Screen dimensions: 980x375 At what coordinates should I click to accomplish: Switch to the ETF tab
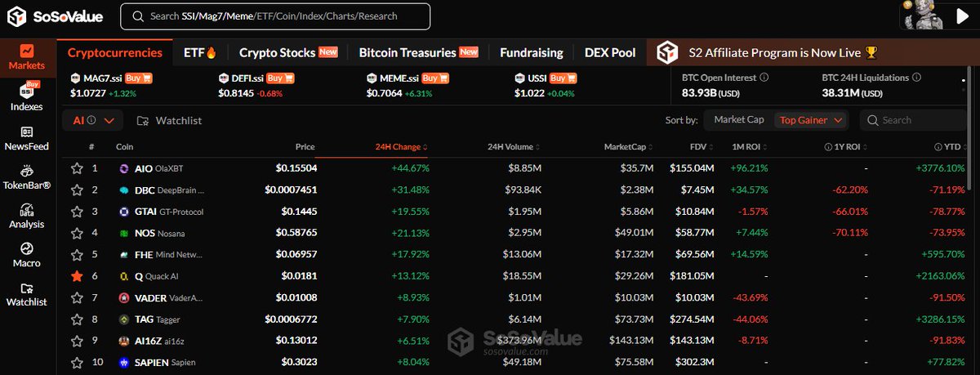click(x=200, y=52)
